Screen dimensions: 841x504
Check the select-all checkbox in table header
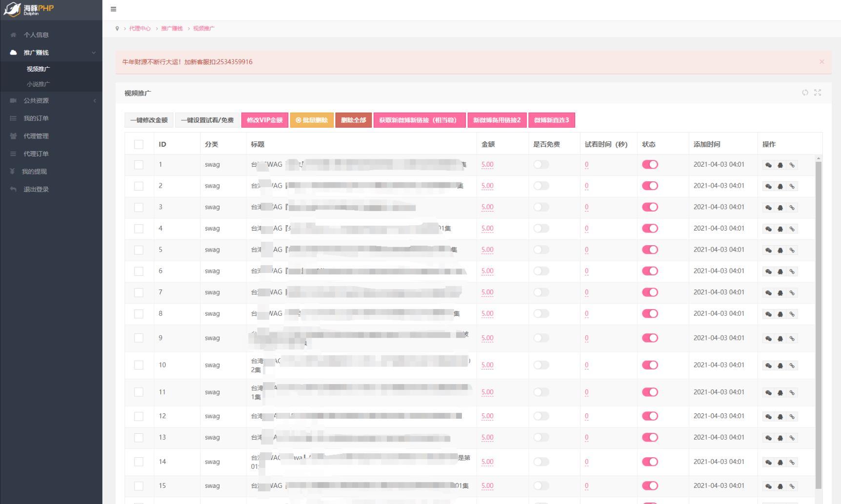coord(139,144)
